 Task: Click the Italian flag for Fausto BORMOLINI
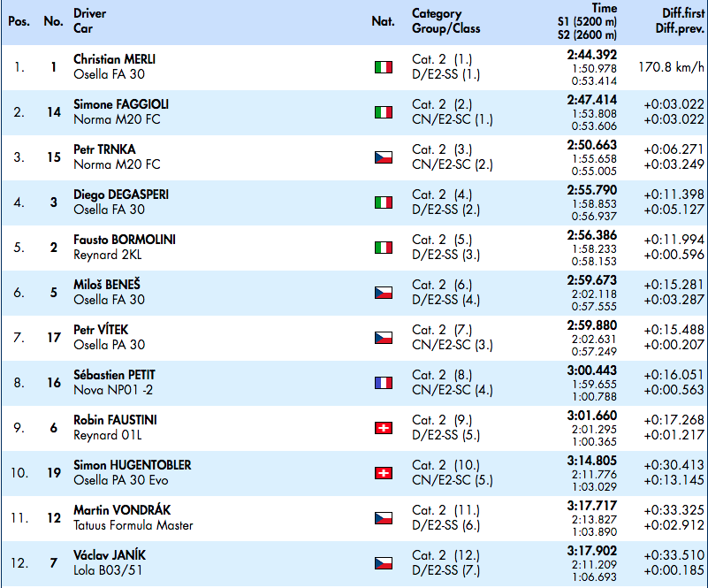[x=384, y=248]
